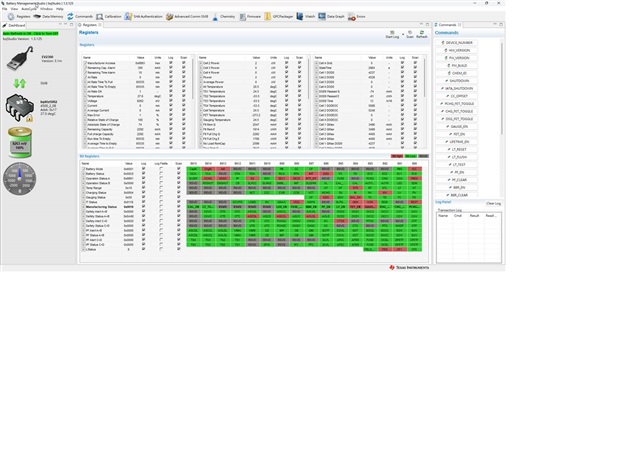Click the Refresh icon in Registers panel

(x=422, y=34)
